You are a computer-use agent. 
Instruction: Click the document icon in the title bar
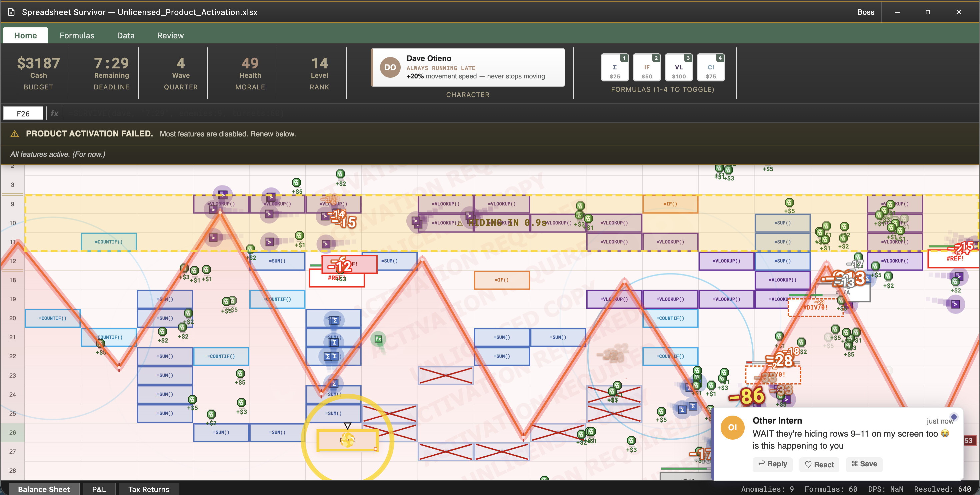[11, 12]
